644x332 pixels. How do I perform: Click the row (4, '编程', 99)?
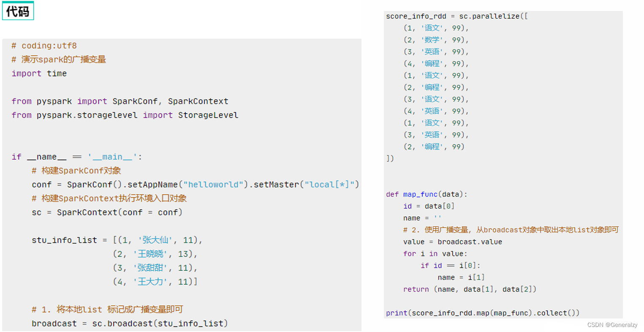coord(436,63)
